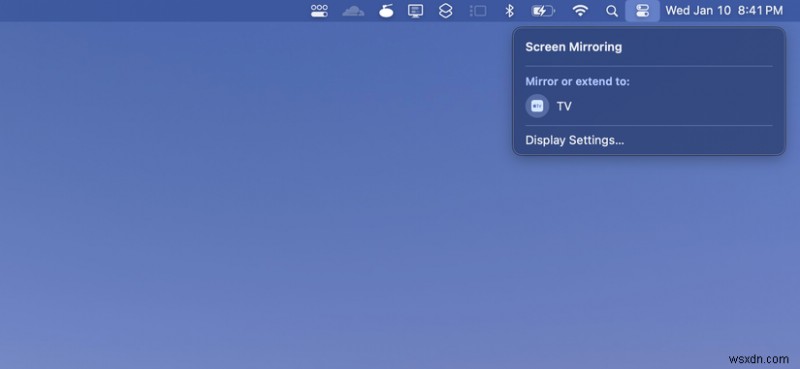Click the dimmed sidebar rectangle menu bar icon
The height and width of the screenshot is (369, 800).
pos(478,11)
